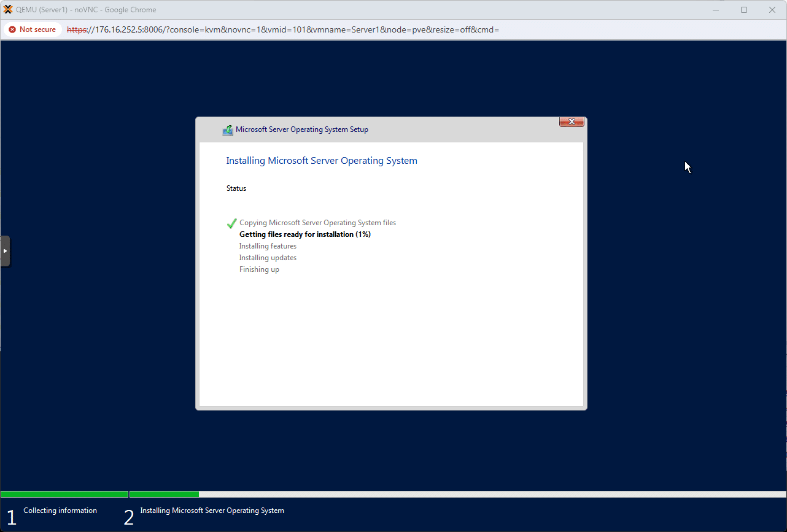Expand the noVNC control panel handle

pyautogui.click(x=5, y=251)
